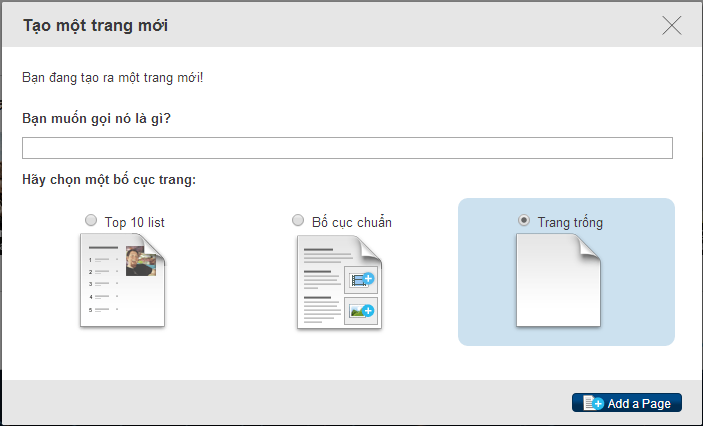Click the image placeholder icon in standard layout

[x=359, y=311]
